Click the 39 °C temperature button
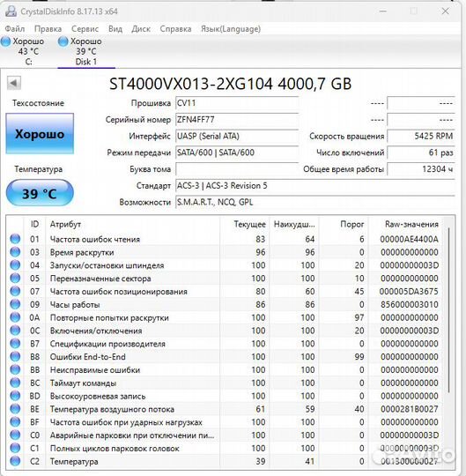The height and width of the screenshot is (476, 466). [x=40, y=193]
